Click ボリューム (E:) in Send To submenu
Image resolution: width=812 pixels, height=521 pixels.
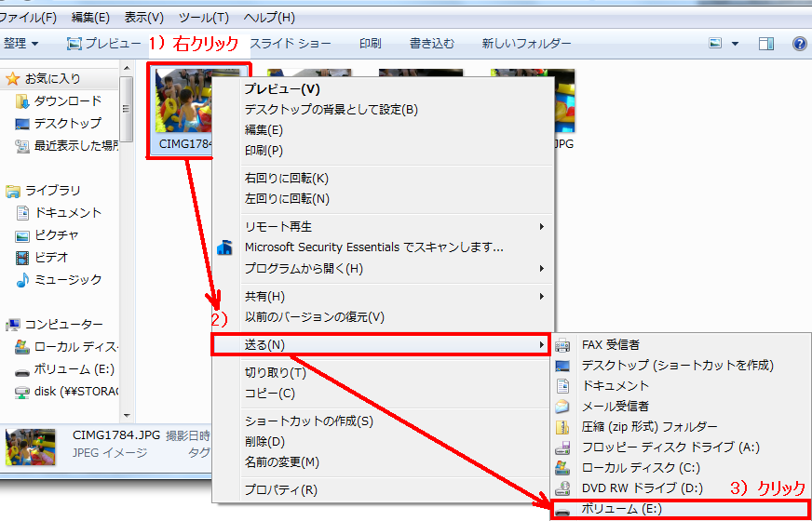click(623, 509)
